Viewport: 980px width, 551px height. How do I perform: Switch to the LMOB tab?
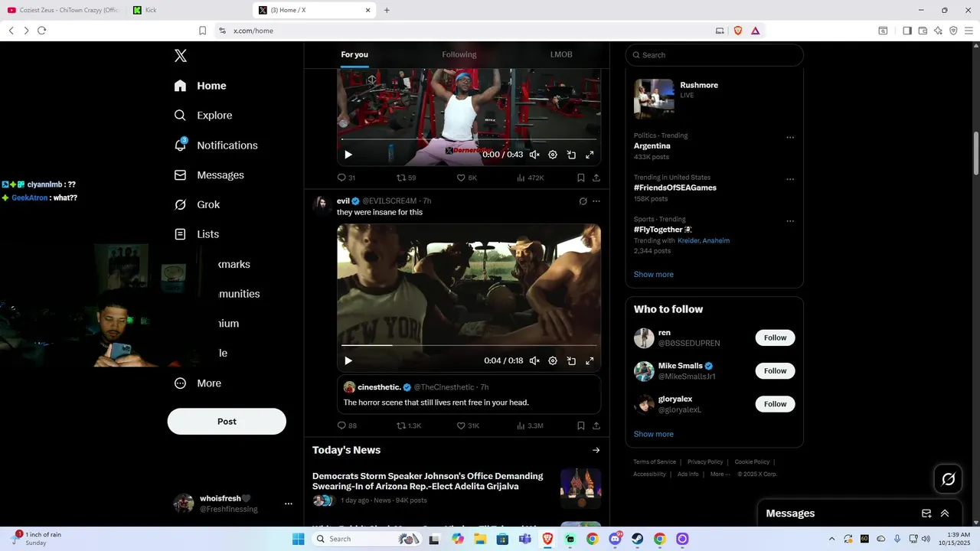(561, 54)
